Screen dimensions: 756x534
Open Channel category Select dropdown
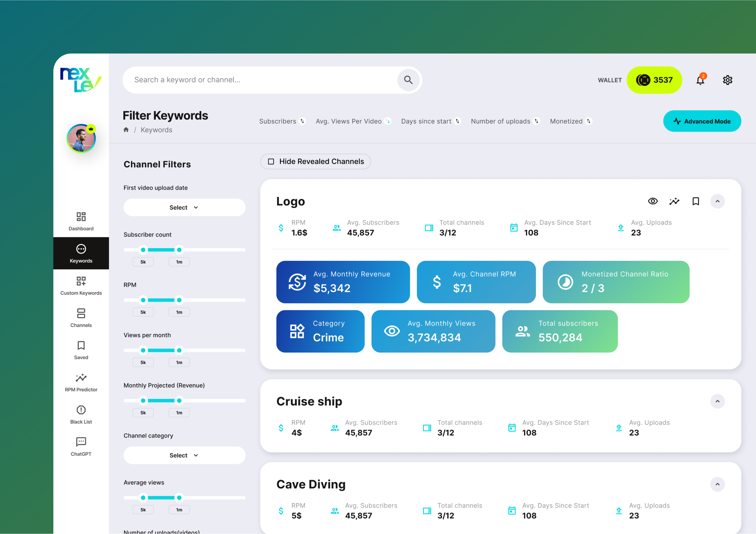pos(184,455)
